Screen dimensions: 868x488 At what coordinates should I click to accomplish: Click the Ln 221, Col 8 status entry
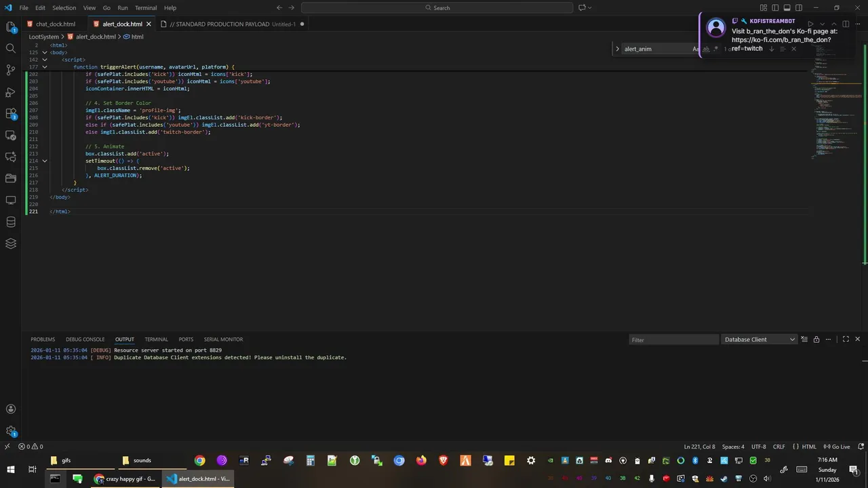coord(700,447)
